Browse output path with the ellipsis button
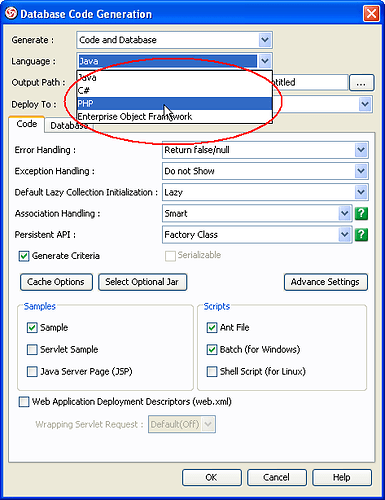 362,83
